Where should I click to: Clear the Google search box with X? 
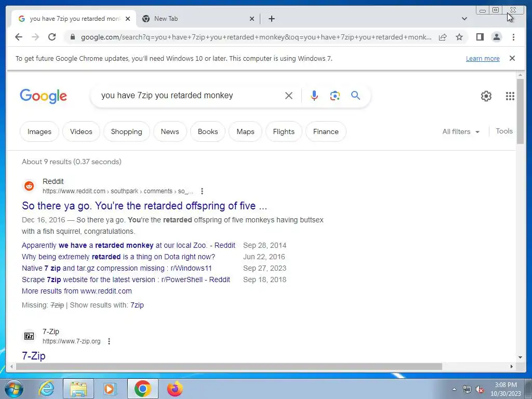click(x=289, y=96)
